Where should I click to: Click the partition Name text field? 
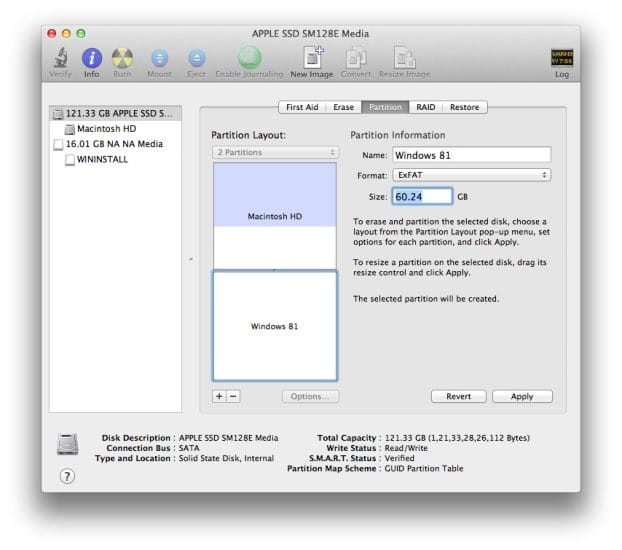472,155
